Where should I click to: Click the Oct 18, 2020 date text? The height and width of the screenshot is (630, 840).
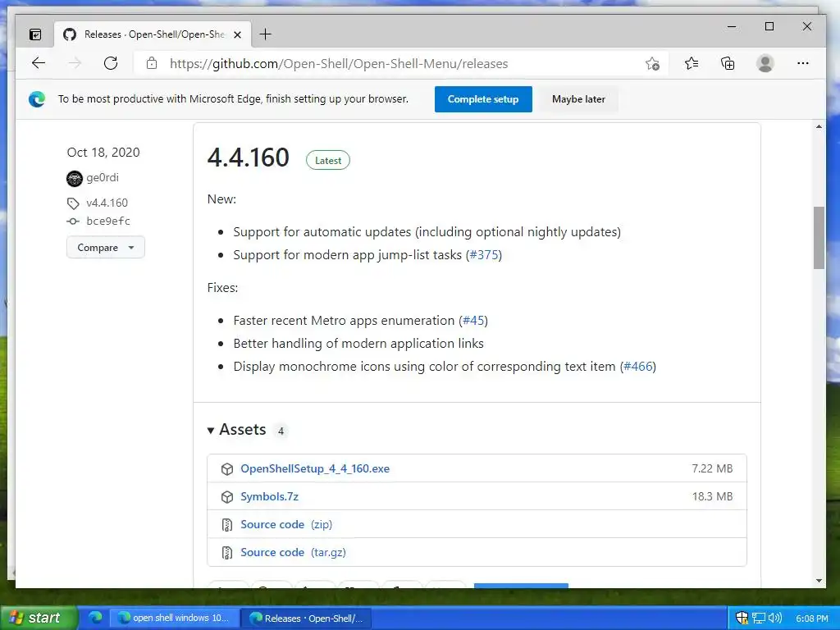[x=103, y=153]
